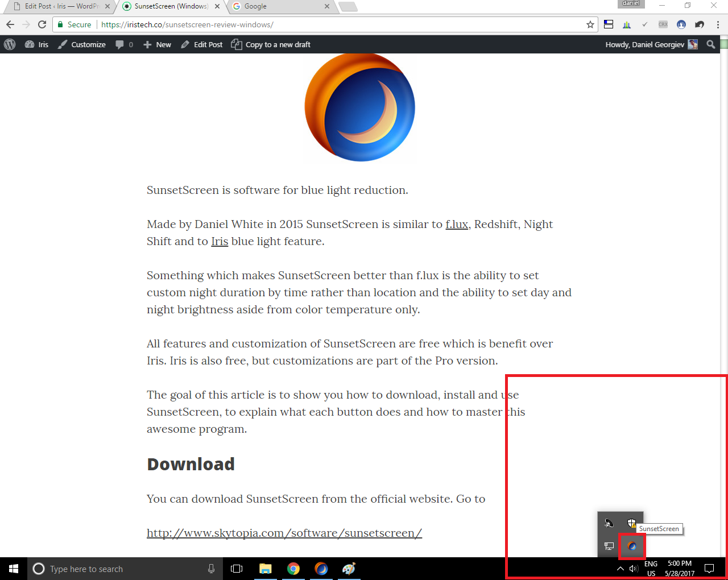Click the computer-monitor icon in tray popup
Image resolution: width=728 pixels, height=580 pixels.
point(609,546)
